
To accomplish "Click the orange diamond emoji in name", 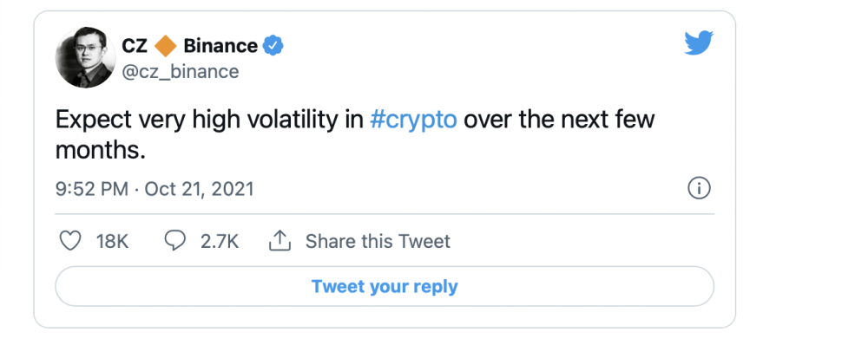I will (165, 46).
